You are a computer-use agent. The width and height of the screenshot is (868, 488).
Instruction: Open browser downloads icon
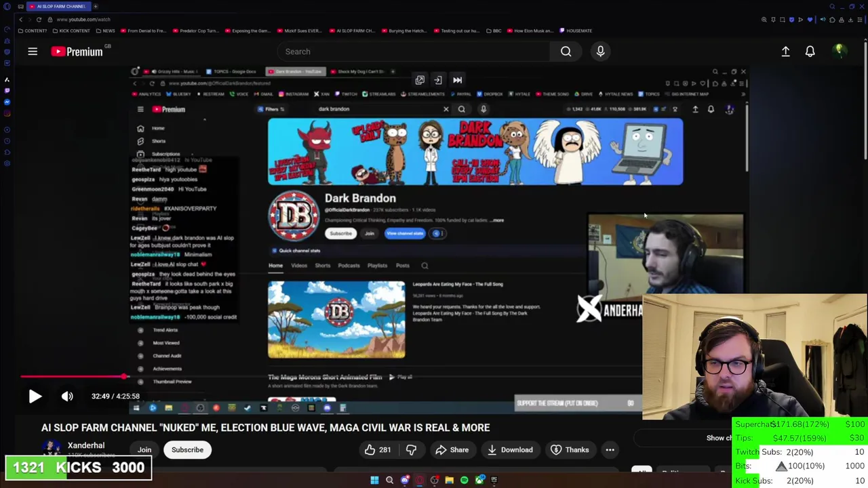pos(851,20)
